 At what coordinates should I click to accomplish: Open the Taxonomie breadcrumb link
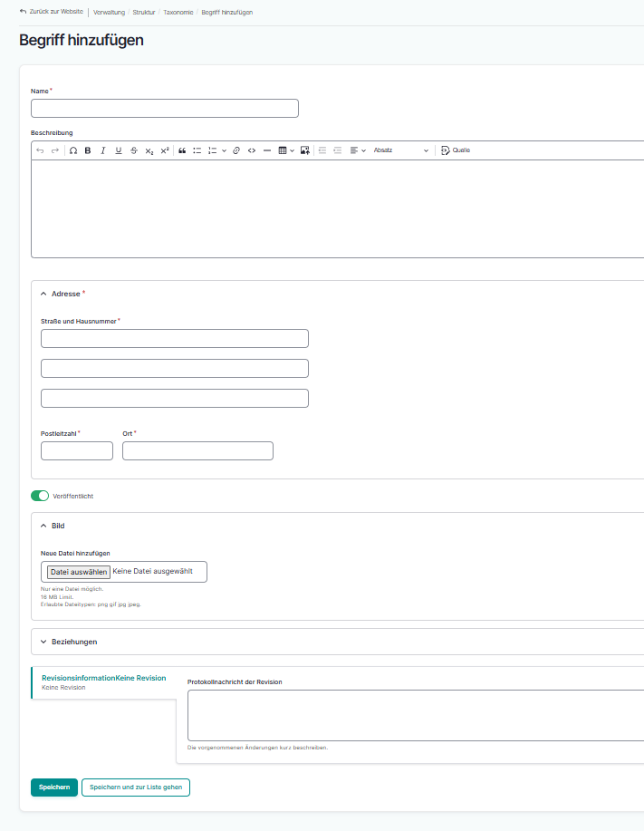178,13
